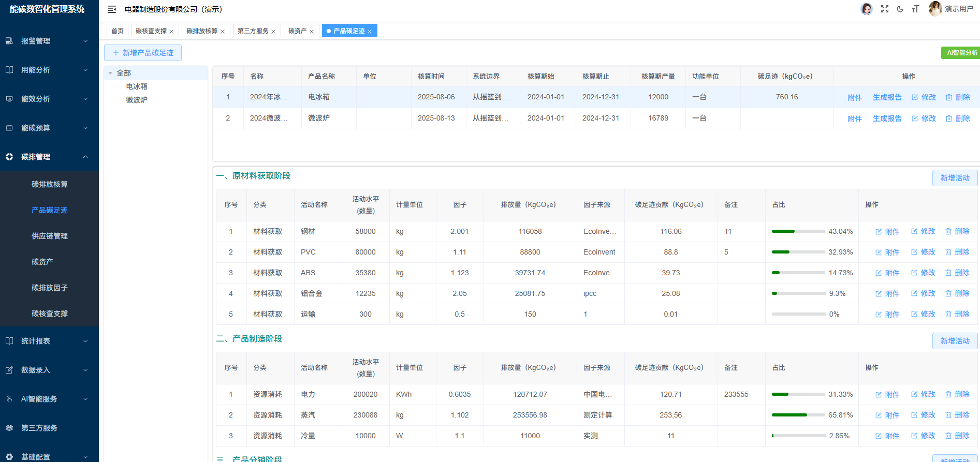Delete the 蒸汽 activity row

click(957, 415)
